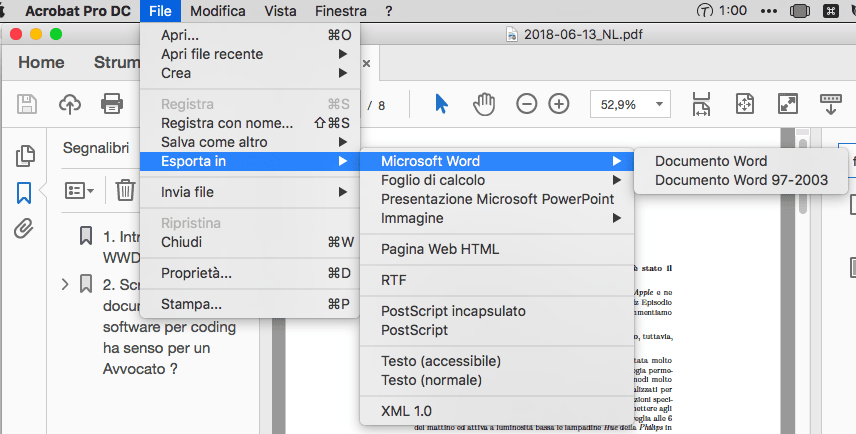Screen dimensions: 856x434
Task: Select the arrow selection tool
Action: [x=442, y=104]
